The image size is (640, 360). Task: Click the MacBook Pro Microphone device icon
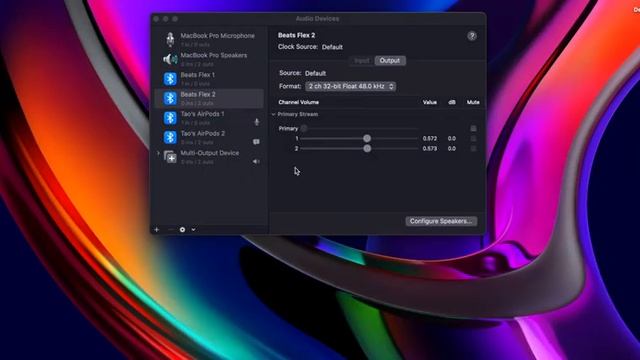pos(170,40)
